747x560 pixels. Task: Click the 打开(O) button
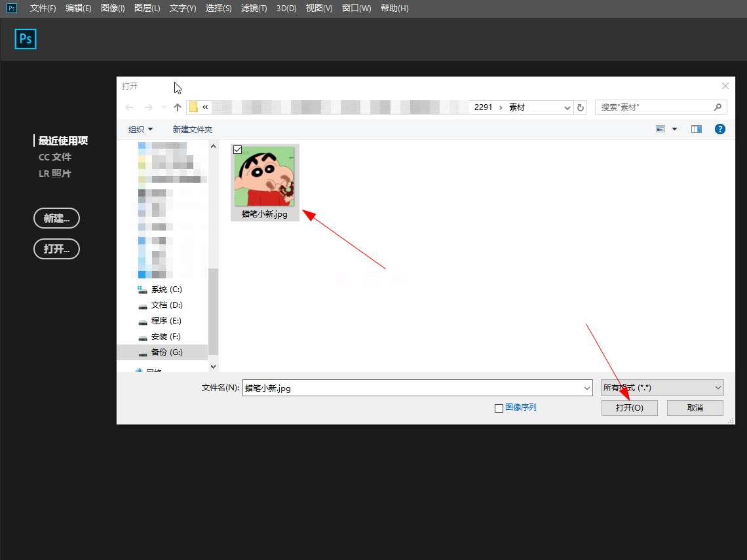(629, 408)
